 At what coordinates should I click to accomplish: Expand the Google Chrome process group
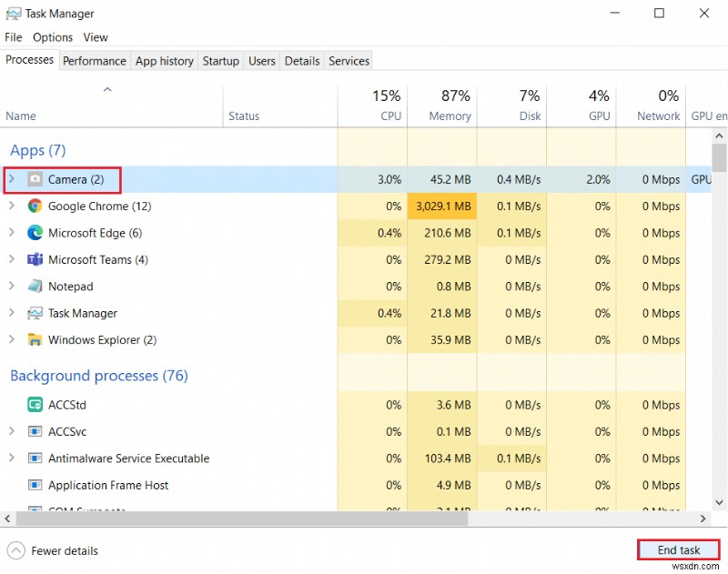12,206
